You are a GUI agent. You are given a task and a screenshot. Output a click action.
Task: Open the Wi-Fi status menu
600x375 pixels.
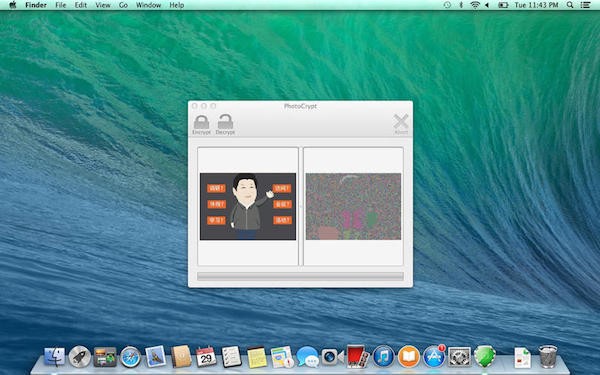pos(475,5)
